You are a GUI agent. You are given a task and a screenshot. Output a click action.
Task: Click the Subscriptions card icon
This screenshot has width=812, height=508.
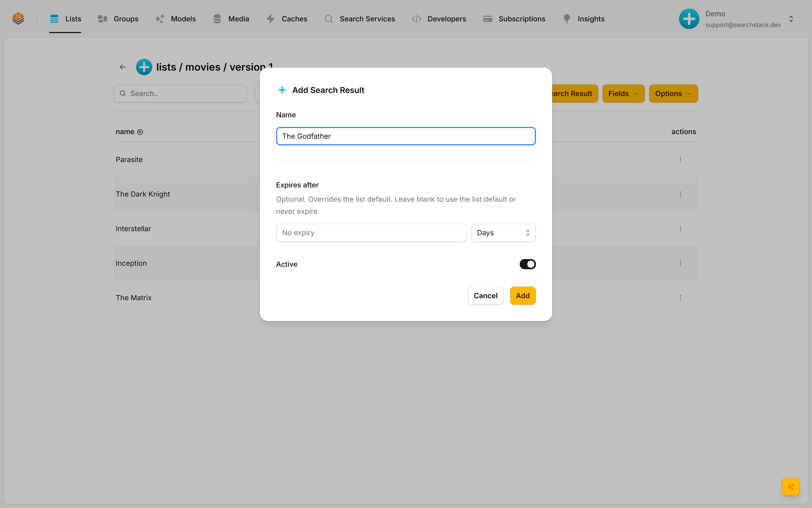coord(487,19)
